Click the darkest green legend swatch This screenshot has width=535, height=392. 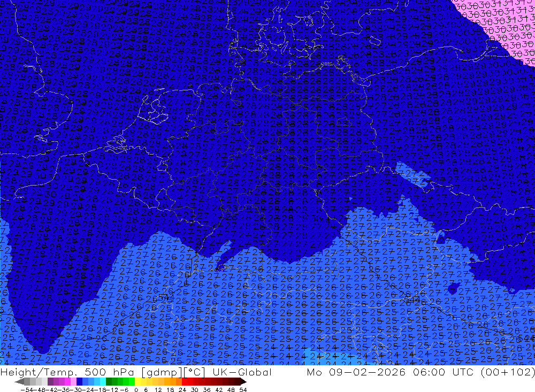click(x=109, y=381)
